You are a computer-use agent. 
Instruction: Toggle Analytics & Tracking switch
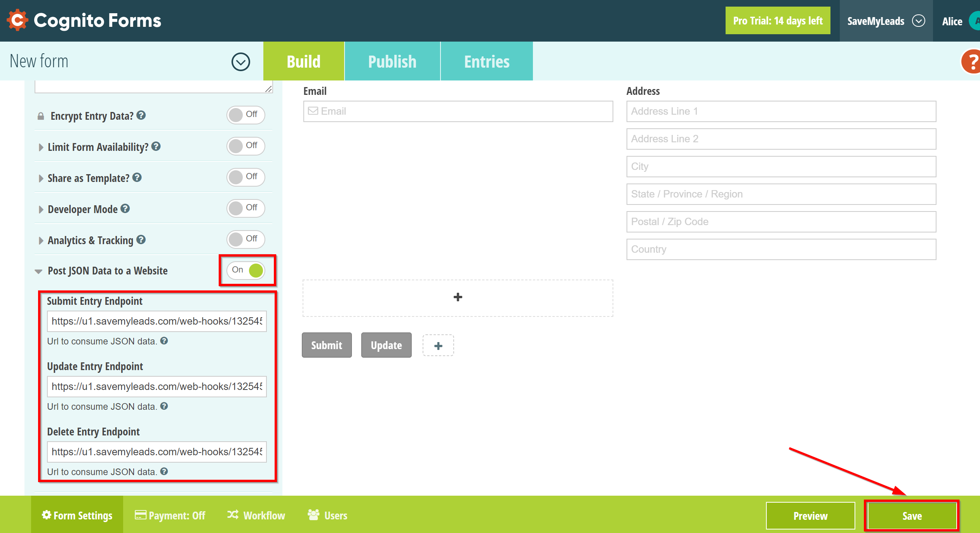[x=246, y=239]
